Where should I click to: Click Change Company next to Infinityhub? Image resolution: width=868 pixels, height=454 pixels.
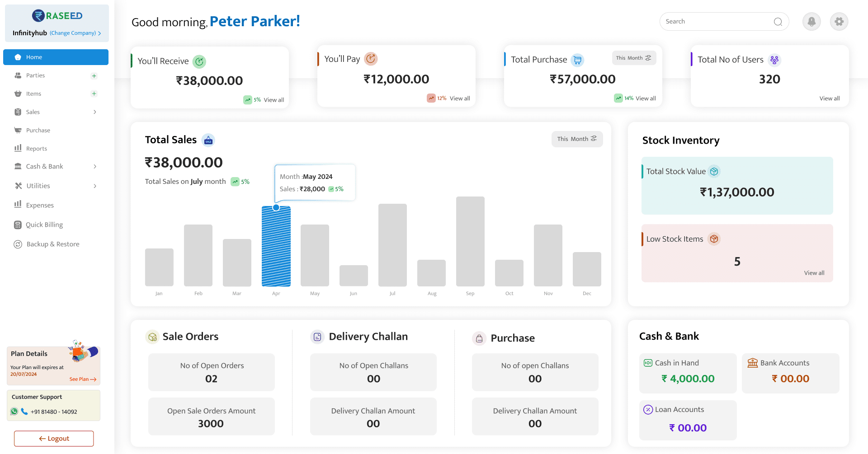coord(72,33)
